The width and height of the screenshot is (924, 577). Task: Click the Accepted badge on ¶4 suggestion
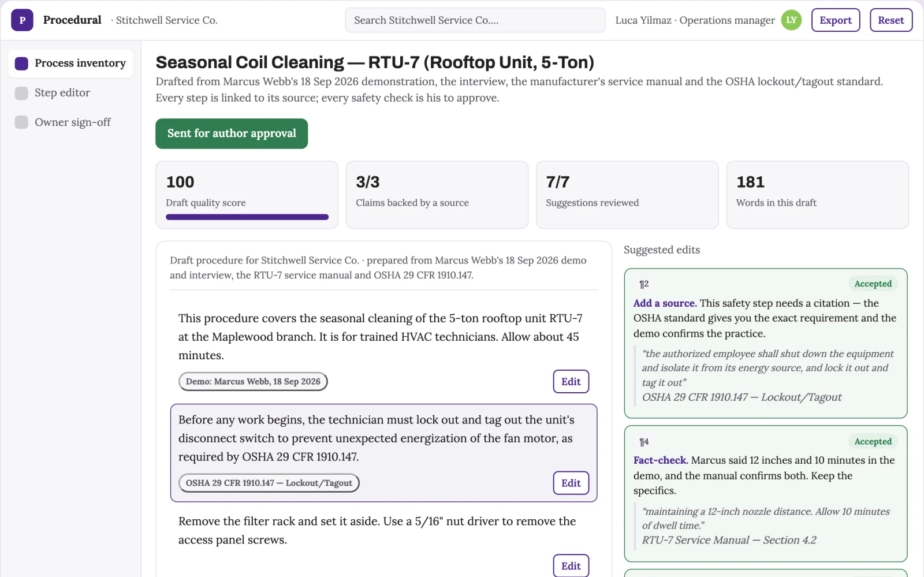pyautogui.click(x=873, y=442)
